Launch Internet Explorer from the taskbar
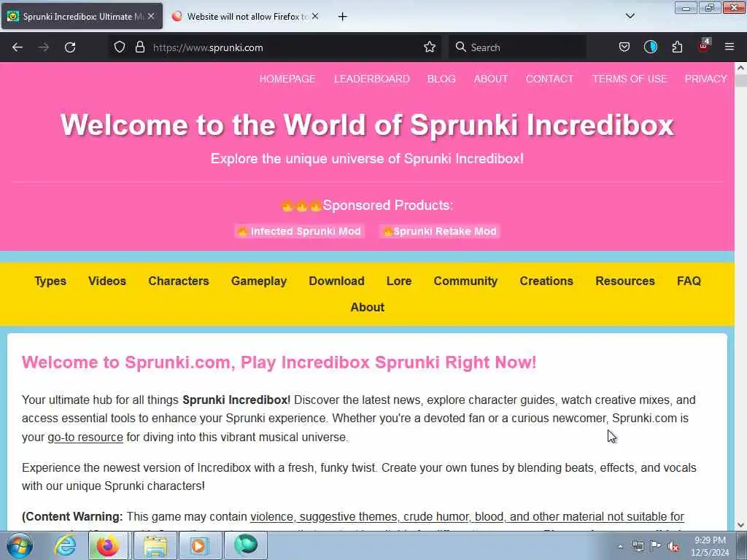 (65, 545)
